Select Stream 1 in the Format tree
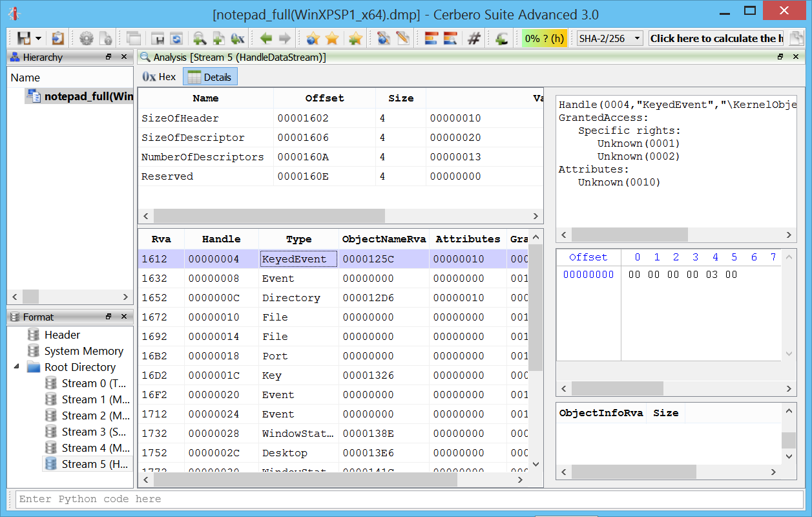The height and width of the screenshot is (517, 812). tap(87, 399)
